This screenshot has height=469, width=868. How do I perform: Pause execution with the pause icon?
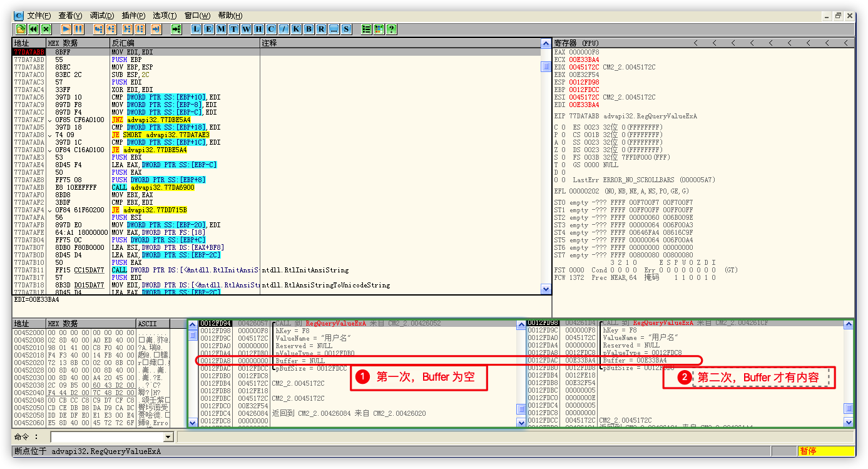78,29
